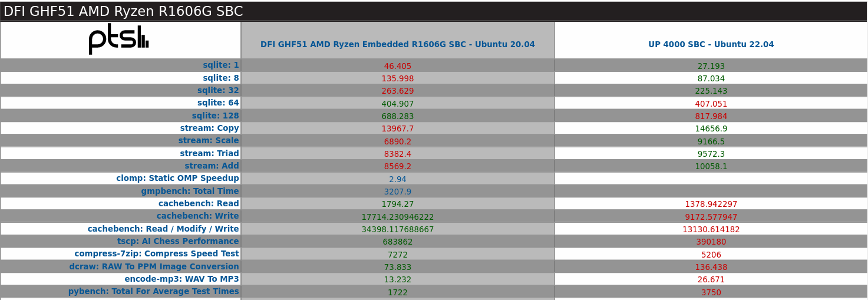Viewport: 868px width, 300px height.
Task: Select the 136.438 dcraw value
Action: 711,268
